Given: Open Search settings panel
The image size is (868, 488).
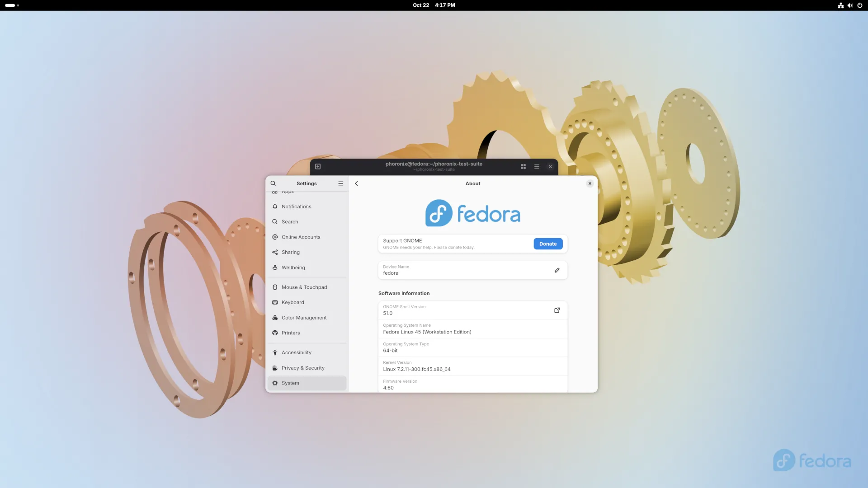Looking at the screenshot, I should pyautogui.click(x=307, y=222).
